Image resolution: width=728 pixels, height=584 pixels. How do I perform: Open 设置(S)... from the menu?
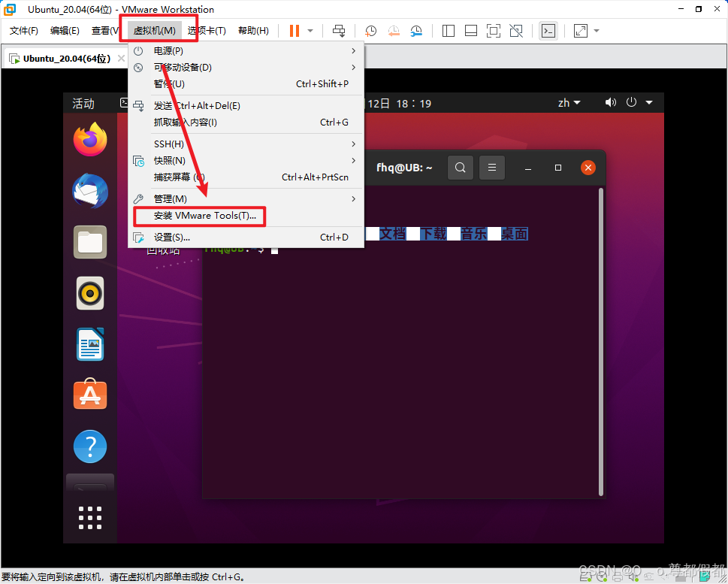[246, 238]
